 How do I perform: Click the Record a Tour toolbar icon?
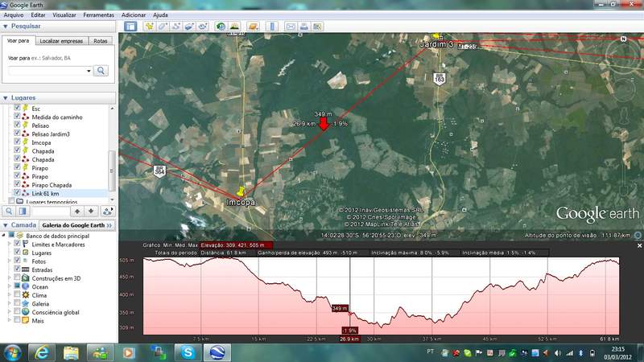pos(203,27)
